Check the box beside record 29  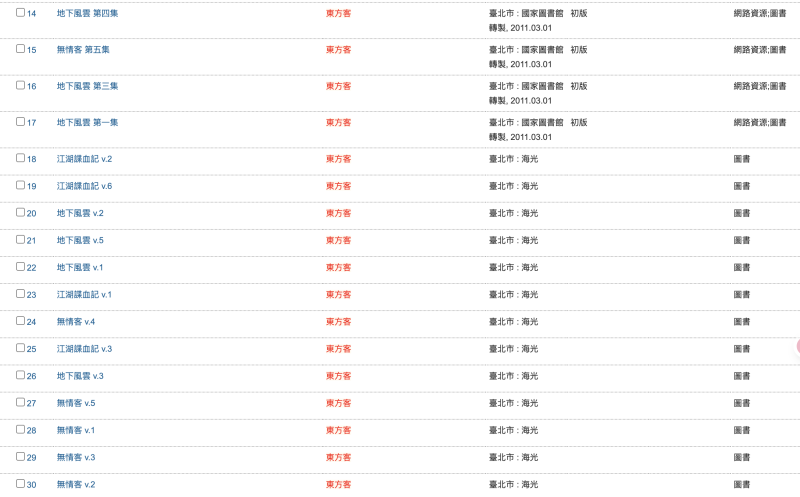point(20,456)
